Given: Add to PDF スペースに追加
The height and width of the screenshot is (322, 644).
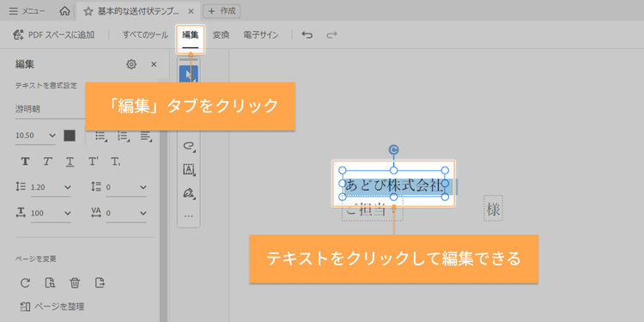Looking at the screenshot, I should 54,35.
